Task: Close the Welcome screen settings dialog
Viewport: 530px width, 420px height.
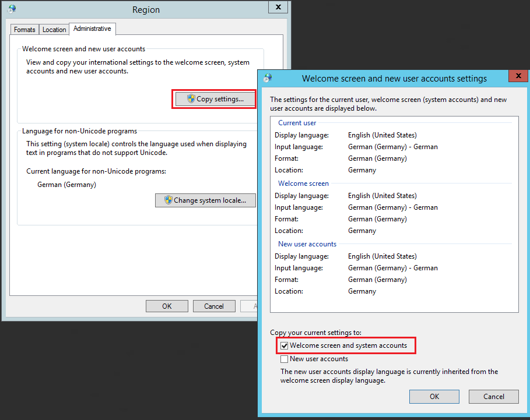Action: (x=518, y=76)
